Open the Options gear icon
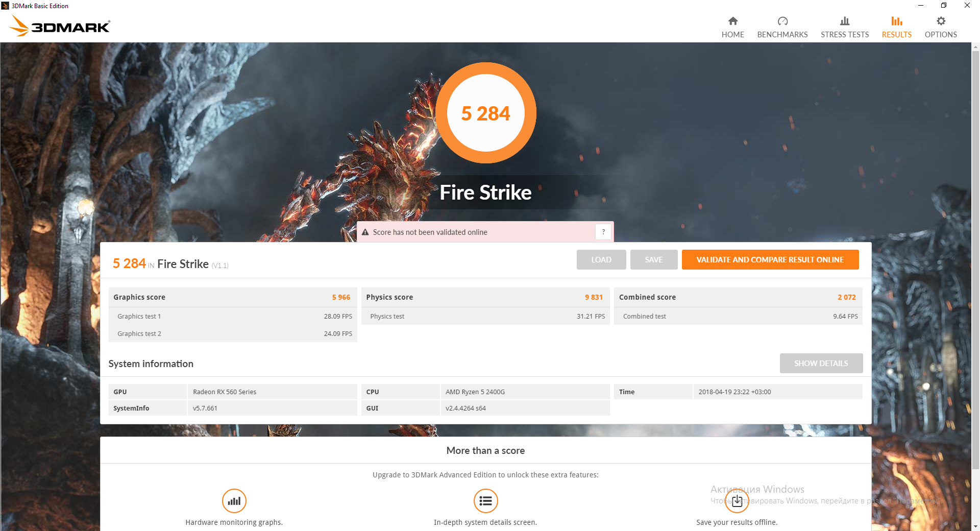The image size is (980, 531). 941,21
